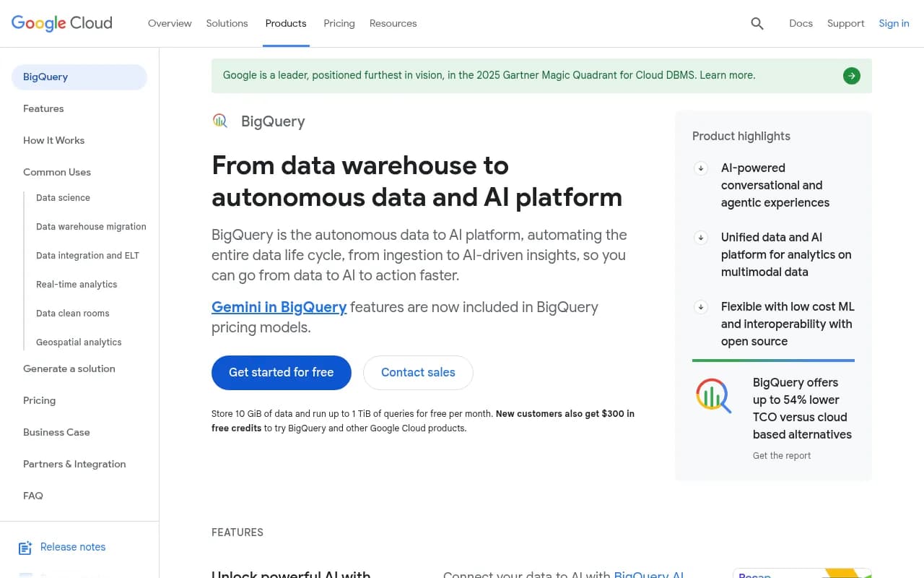Expand the Flexible low cost ML highlight
Viewport: 924px width, 578px height.
(701, 307)
